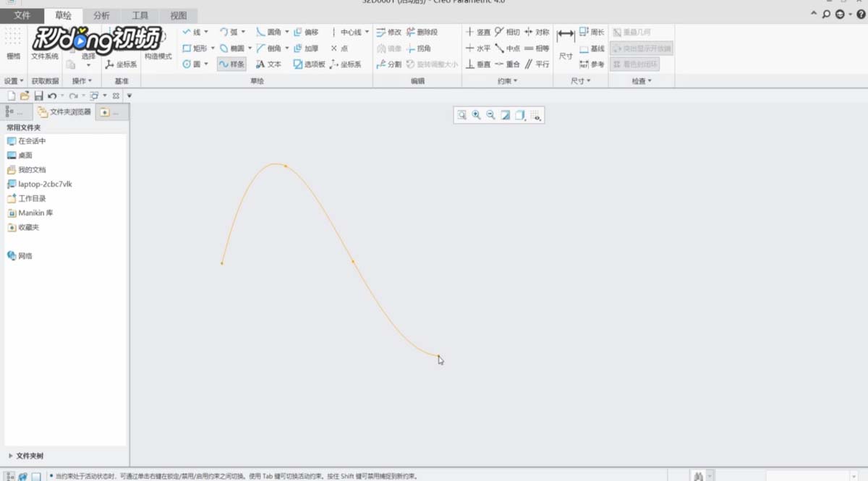
Task: Toggle the 构造模式 construction mode
Action: pos(158,45)
